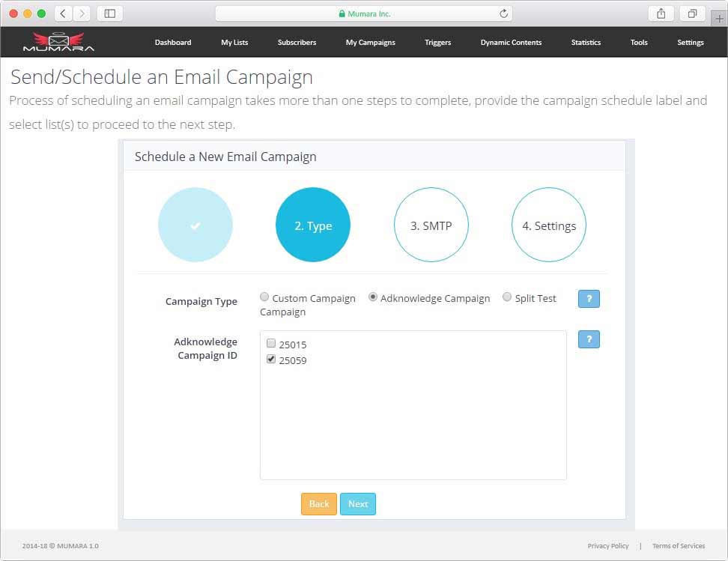
Task: Click help icon beside Adknowledge Campaign ID
Action: click(589, 339)
